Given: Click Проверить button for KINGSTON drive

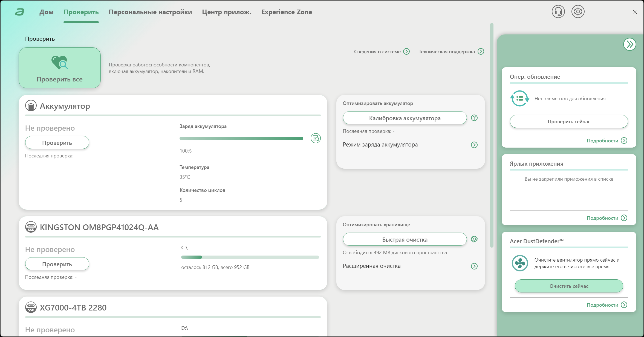Looking at the screenshot, I should [57, 264].
